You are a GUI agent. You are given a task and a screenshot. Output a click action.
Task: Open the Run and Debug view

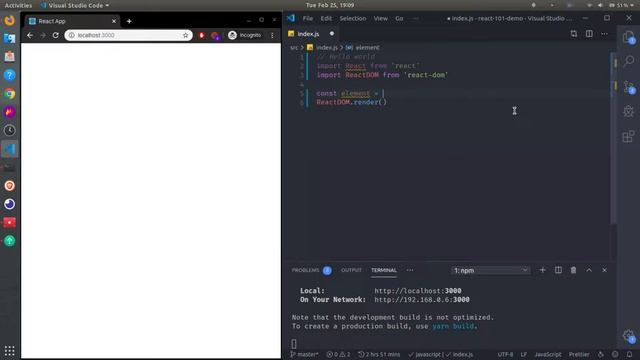click(629, 111)
